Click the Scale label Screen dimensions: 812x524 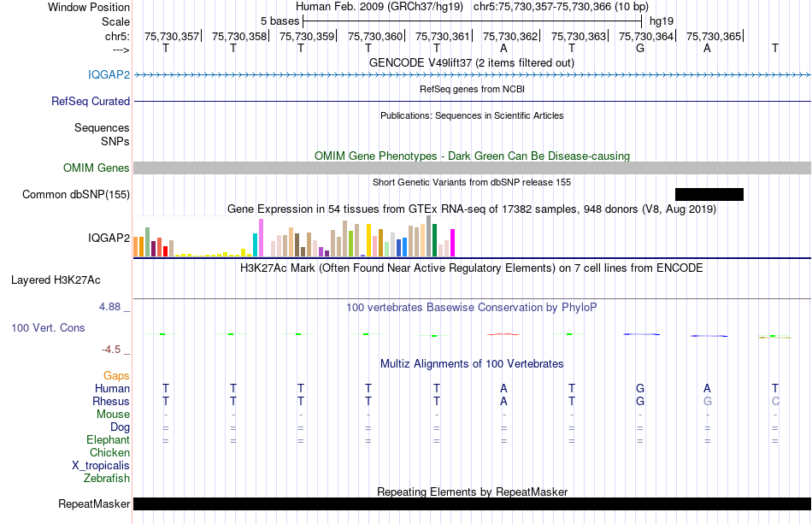[116, 21]
